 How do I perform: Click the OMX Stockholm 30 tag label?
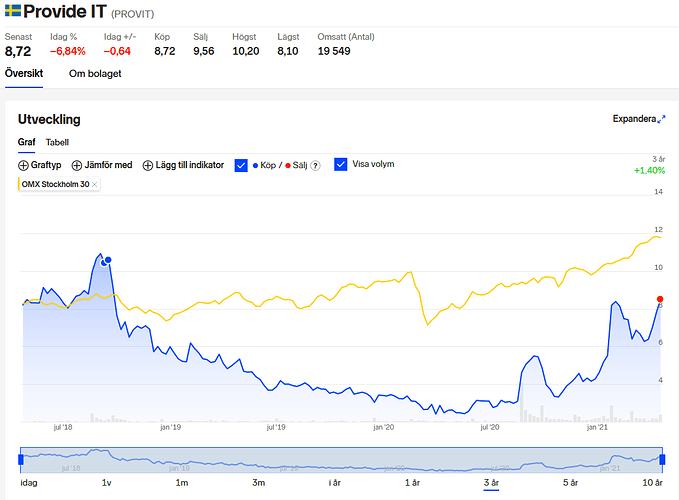click(x=55, y=184)
